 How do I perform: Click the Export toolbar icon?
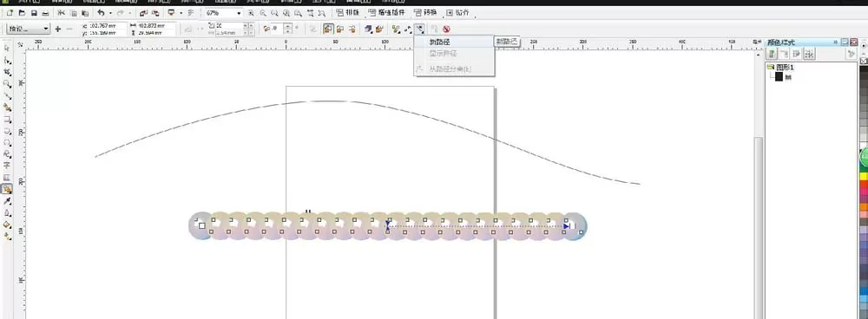pyautogui.click(x=155, y=13)
